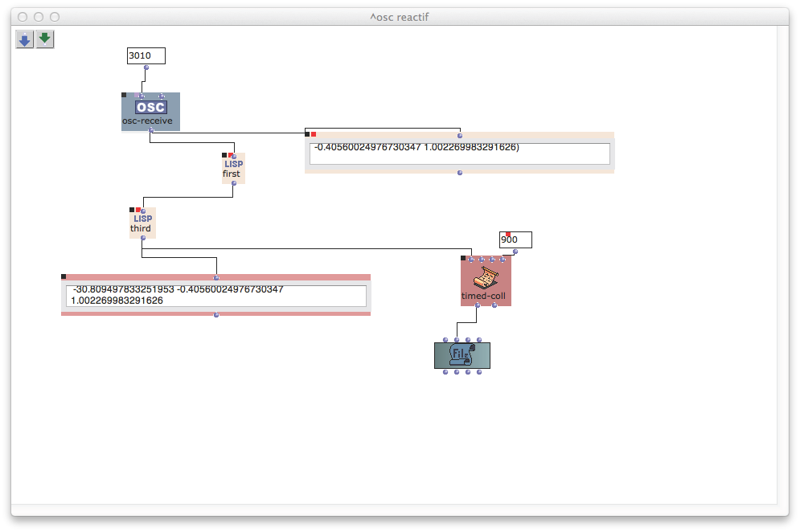
Task: Click the '^osc reactif' window title
Action: point(400,17)
